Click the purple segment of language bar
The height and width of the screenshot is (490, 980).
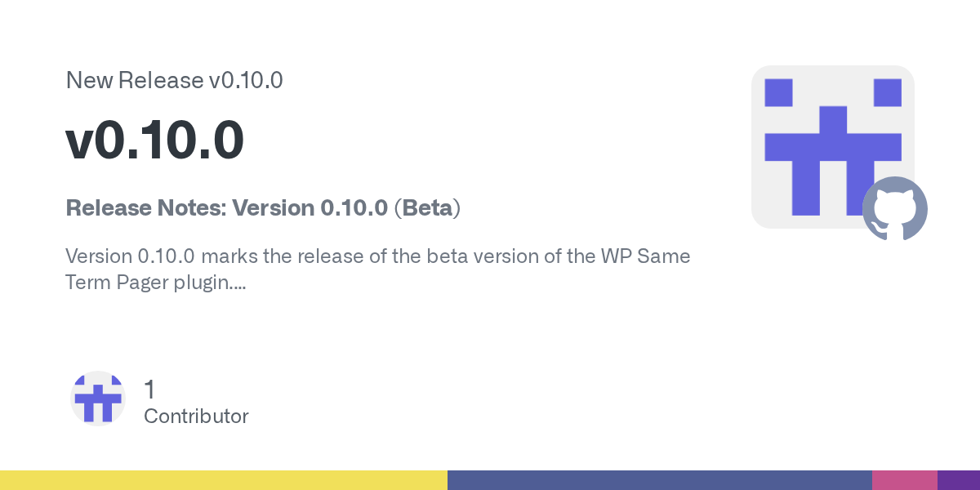[958, 480]
